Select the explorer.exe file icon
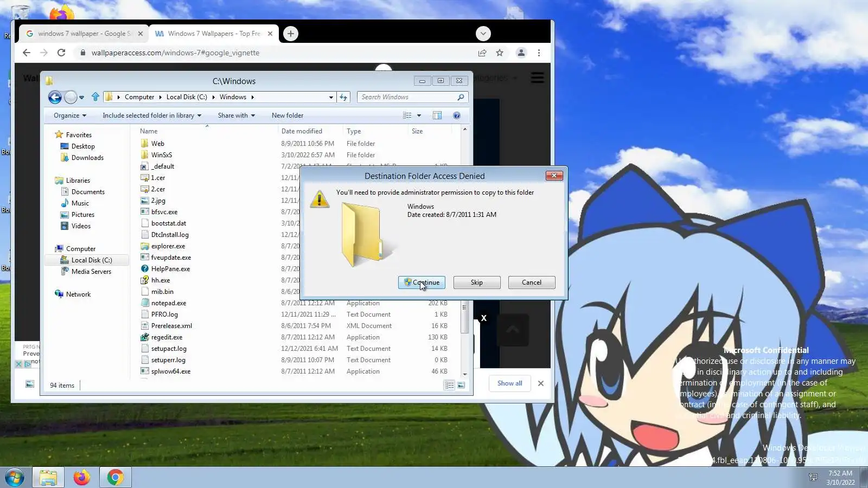868x488 pixels. click(144, 246)
